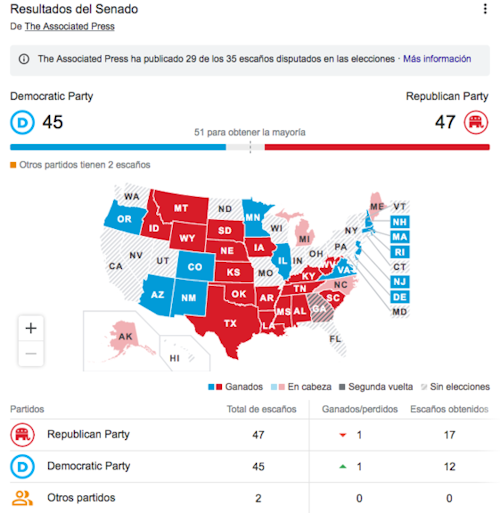The height and width of the screenshot is (513, 500).
Task: Click the blue Democratic seats progress bar
Action: [x=118, y=147]
